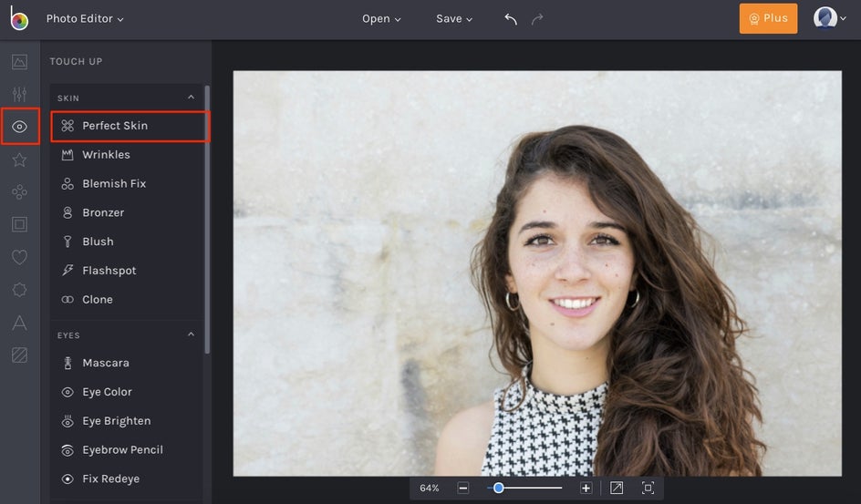Open the Overlays sidebar icon
Screen dimensions: 861x504
coord(19,290)
